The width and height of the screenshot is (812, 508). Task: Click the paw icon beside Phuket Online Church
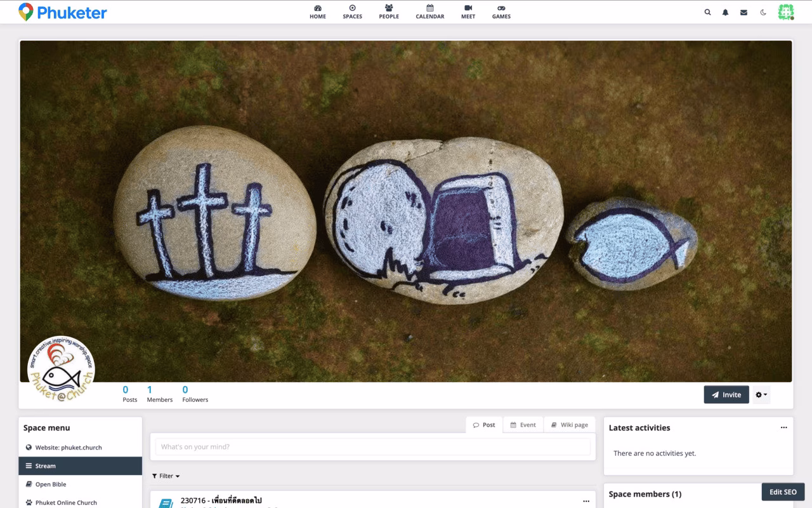(29, 502)
